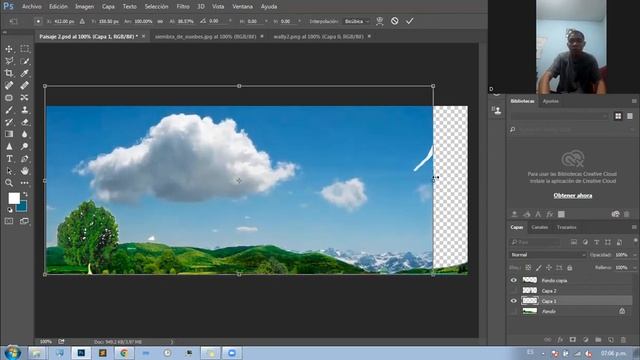Switch to the wally2.png document tab
Screen dimensions: 640x360
pos(318,36)
